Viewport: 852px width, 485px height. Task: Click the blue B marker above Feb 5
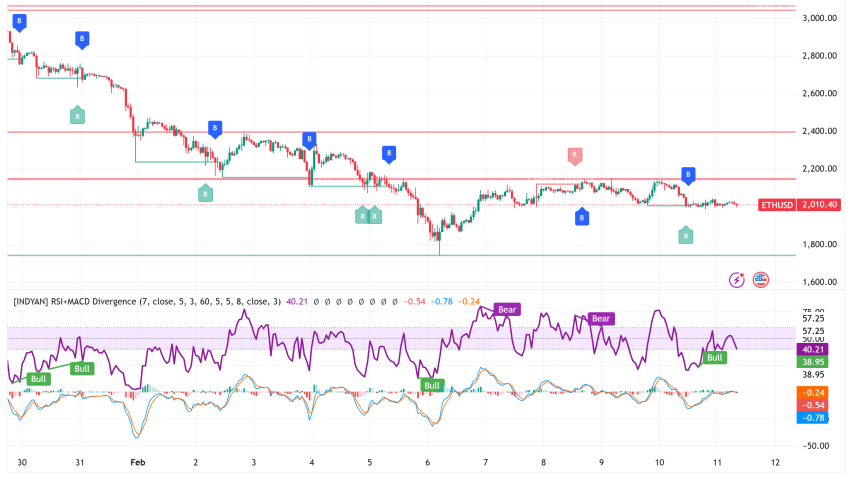(x=389, y=153)
